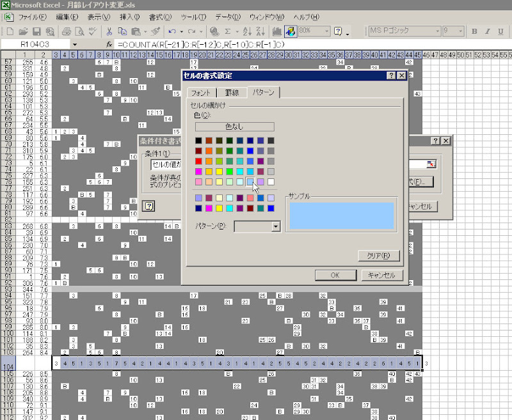The height and width of the screenshot is (420, 512).
Task: Open the 編集(E) menu
Action: pos(67,17)
